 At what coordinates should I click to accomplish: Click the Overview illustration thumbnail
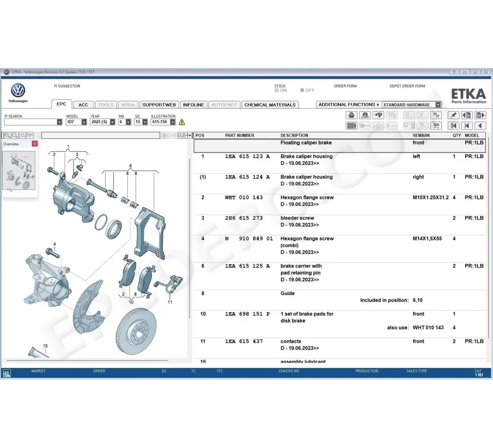tap(19, 170)
